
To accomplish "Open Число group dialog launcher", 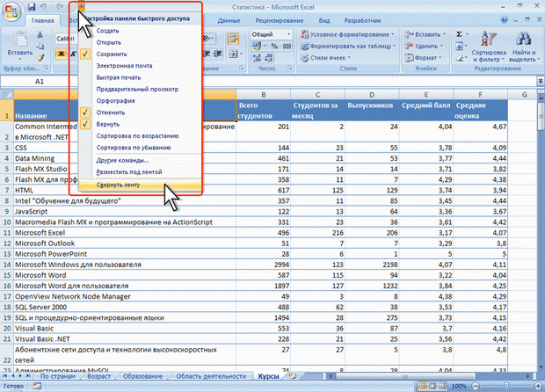I will (x=289, y=69).
